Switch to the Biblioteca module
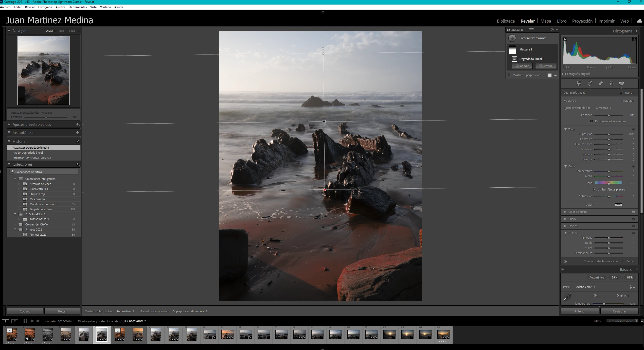 pos(506,21)
